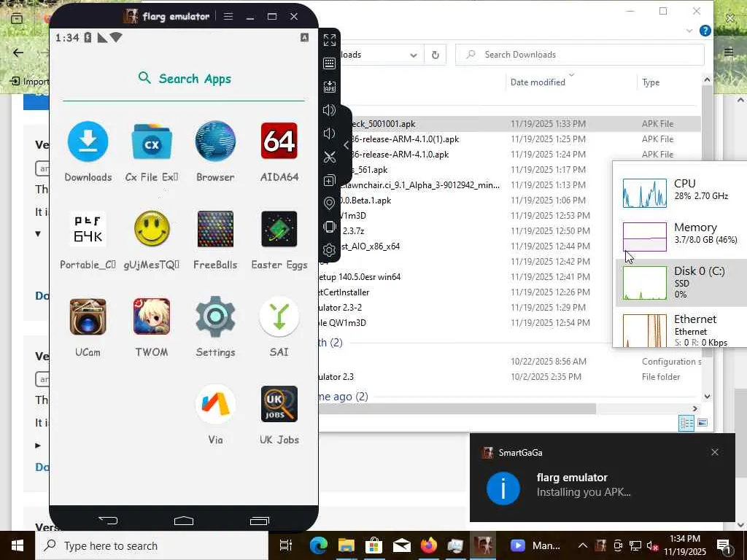Image resolution: width=747 pixels, height=560 pixels.
Task: Click the emulator volume down icon
Action: (328, 133)
